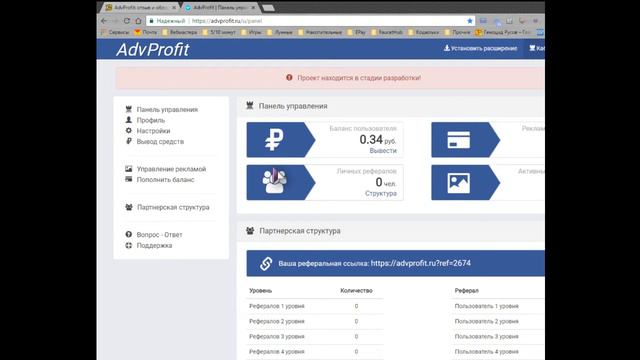Viewport: 640px width, 360px height.
Task: Click the person icon beside Профиль
Action: (129, 120)
